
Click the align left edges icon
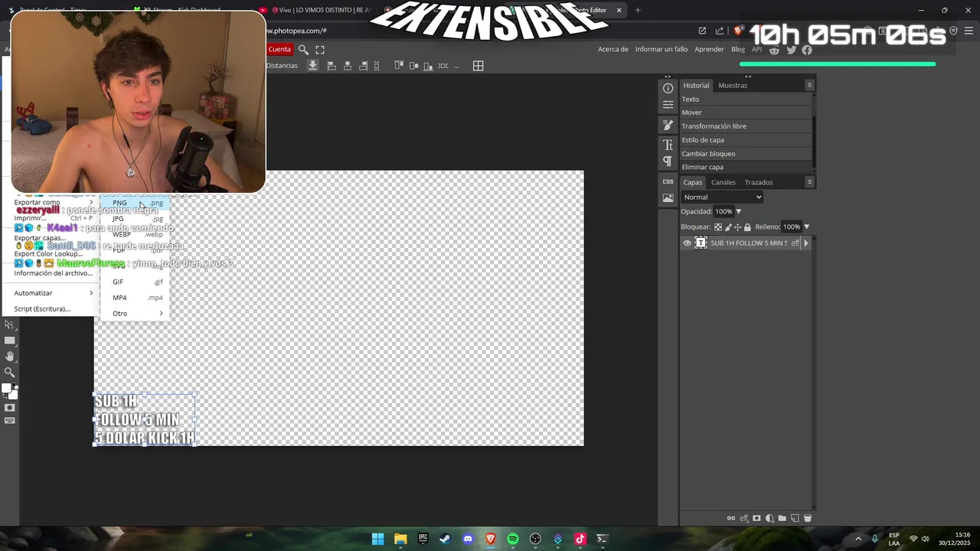click(x=332, y=66)
